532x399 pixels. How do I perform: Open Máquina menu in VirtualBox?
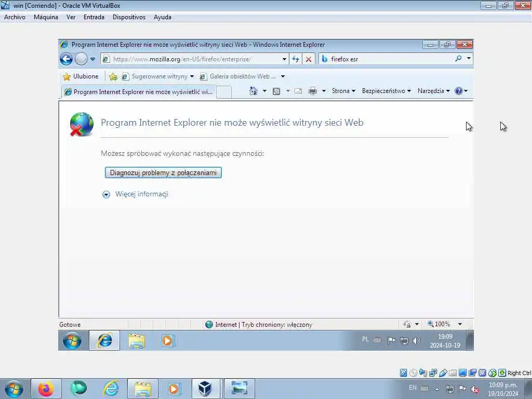(46, 17)
